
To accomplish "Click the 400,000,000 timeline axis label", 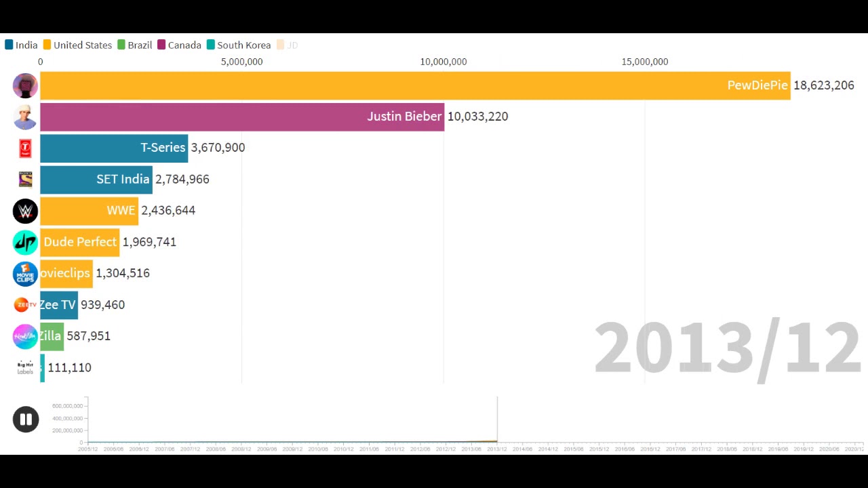I will [x=67, y=418].
